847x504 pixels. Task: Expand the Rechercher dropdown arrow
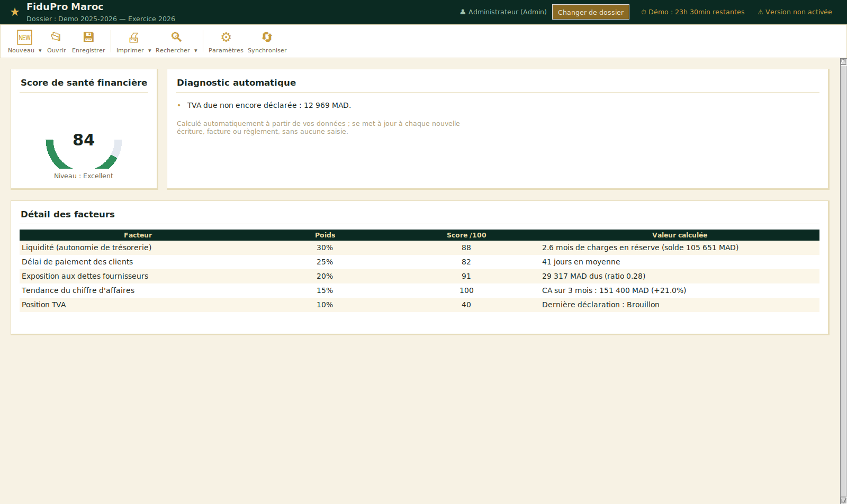click(x=196, y=51)
